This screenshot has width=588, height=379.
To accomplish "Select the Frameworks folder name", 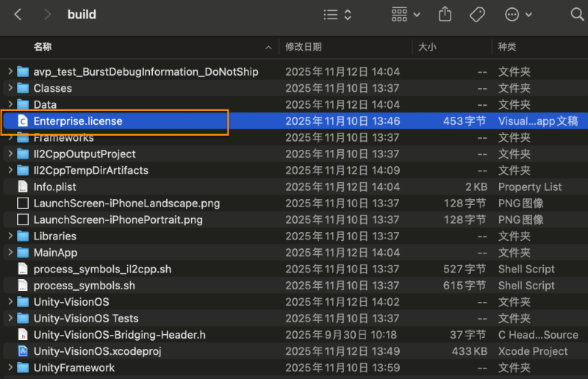I will click(x=64, y=137).
